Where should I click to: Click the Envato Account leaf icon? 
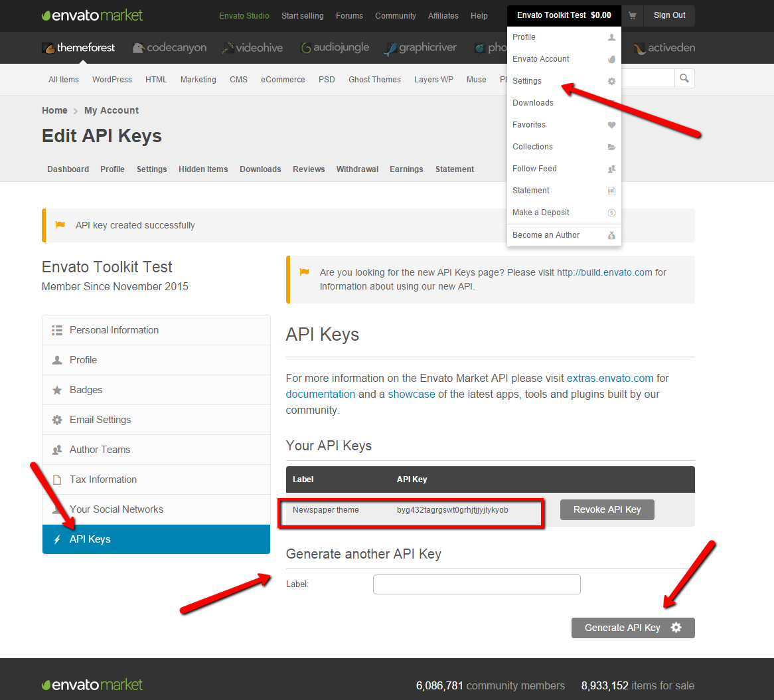point(611,59)
